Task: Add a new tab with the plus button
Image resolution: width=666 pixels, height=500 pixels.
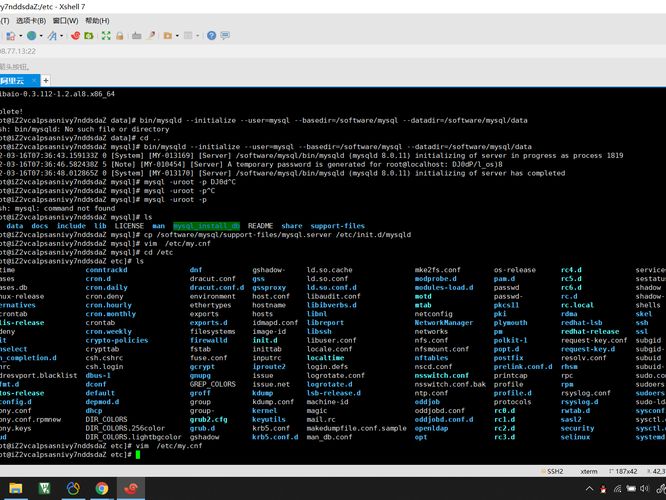Action: point(46,80)
